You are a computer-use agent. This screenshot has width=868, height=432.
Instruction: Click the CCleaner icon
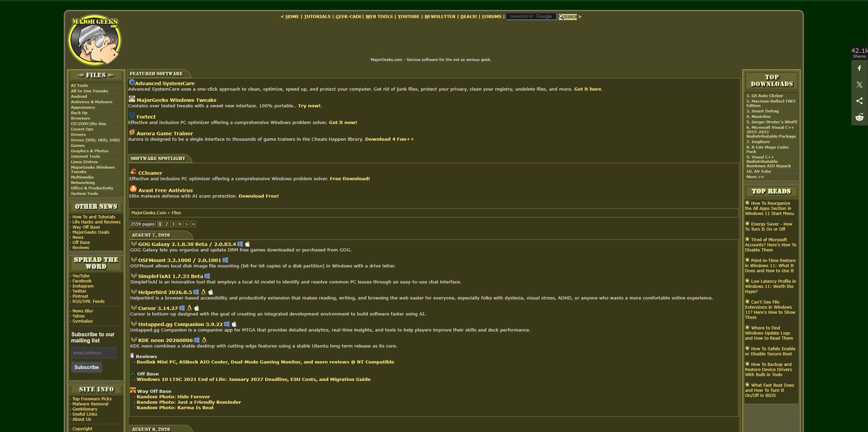coord(133,171)
